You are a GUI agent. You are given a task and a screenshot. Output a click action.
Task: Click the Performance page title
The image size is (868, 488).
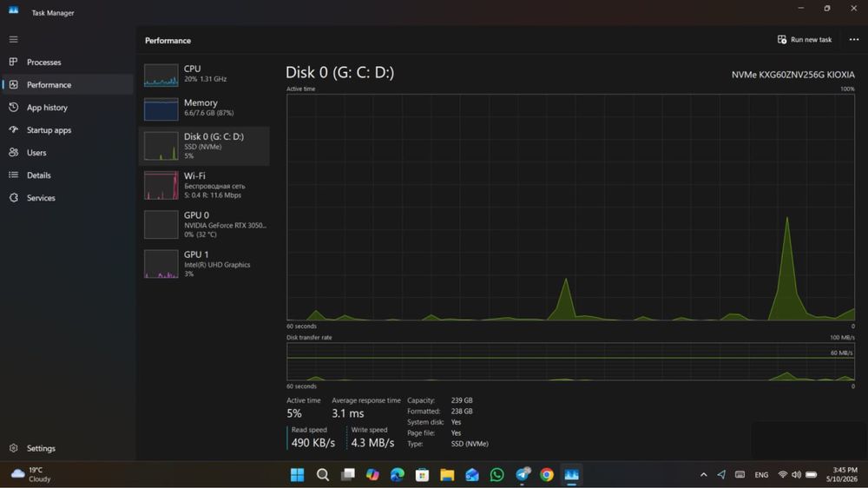(x=168, y=41)
